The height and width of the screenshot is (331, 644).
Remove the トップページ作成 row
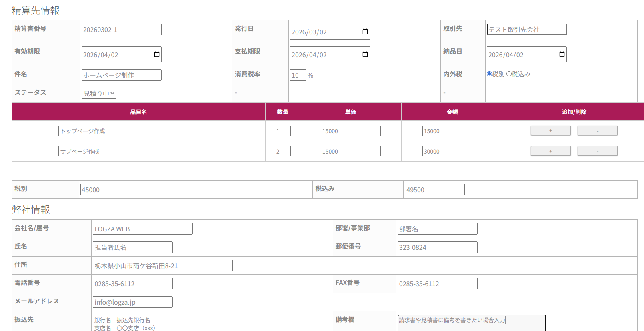coord(597,131)
